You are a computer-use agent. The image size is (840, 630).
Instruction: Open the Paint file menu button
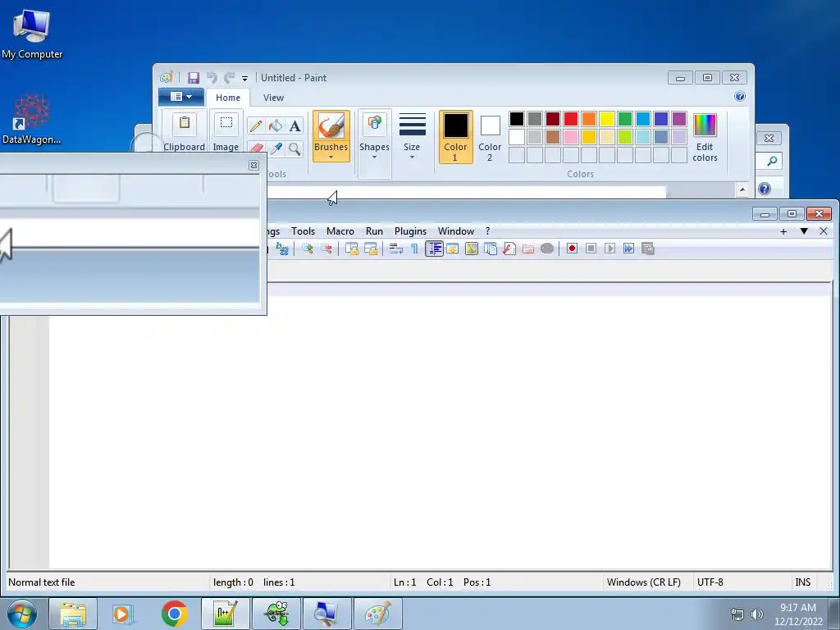[x=181, y=97]
